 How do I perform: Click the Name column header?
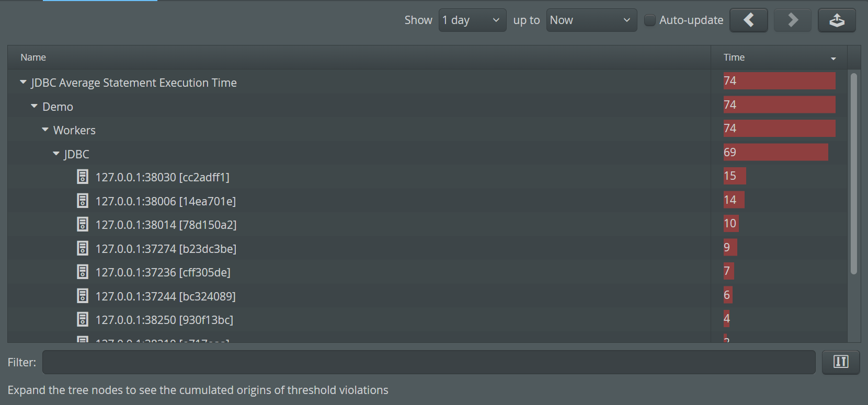point(33,57)
